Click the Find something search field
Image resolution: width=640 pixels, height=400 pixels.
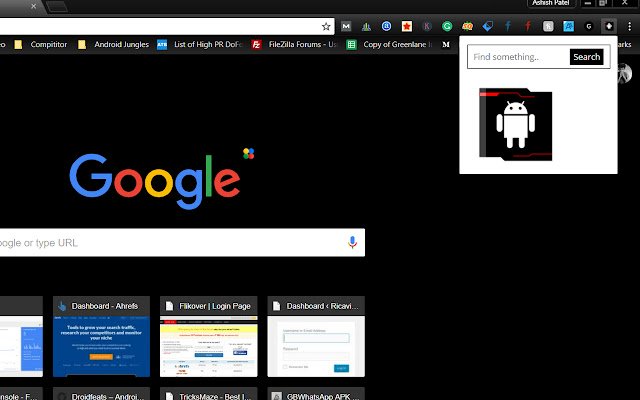pos(519,57)
